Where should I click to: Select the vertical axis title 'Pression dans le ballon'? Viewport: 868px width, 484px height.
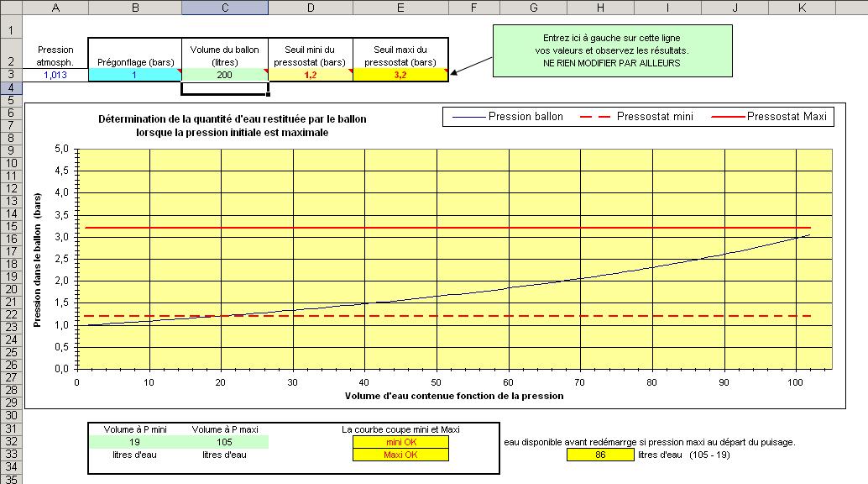click(x=37, y=260)
